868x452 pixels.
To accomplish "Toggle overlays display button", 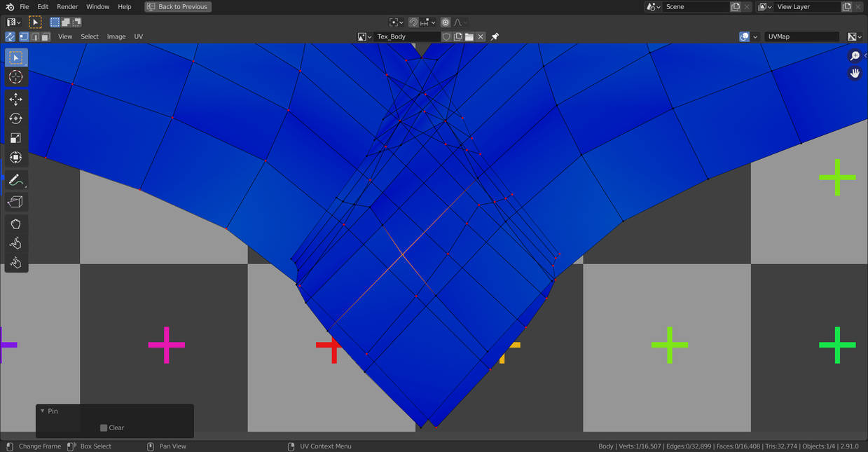I will click(x=745, y=36).
